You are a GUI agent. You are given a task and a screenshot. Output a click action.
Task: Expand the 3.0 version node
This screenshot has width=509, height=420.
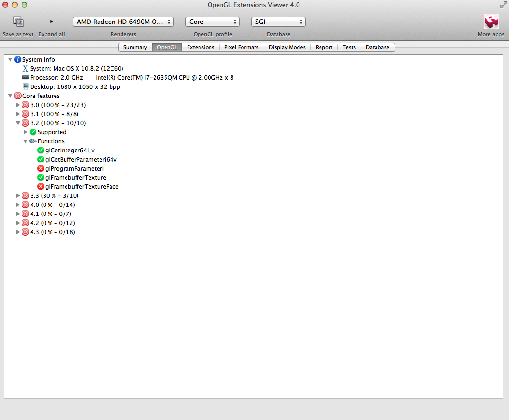(x=18, y=105)
